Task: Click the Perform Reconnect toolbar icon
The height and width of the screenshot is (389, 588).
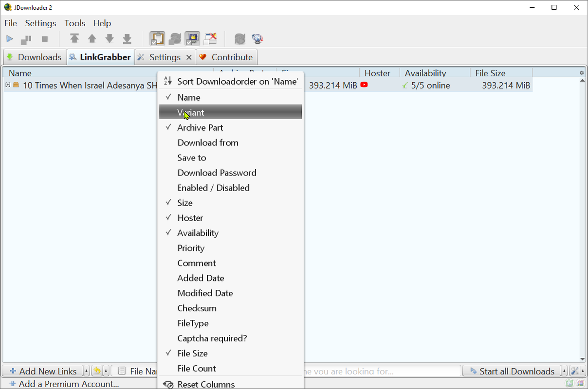Action: [239, 38]
